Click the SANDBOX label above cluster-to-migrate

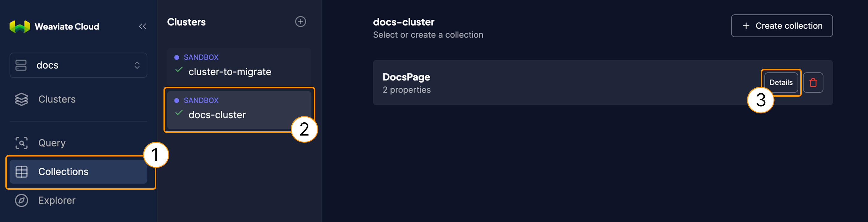point(201,57)
